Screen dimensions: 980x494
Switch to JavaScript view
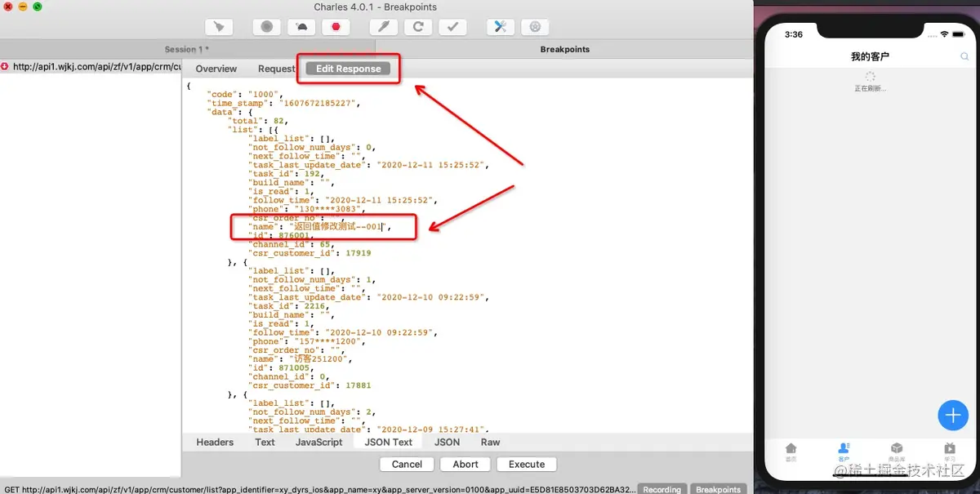318,442
